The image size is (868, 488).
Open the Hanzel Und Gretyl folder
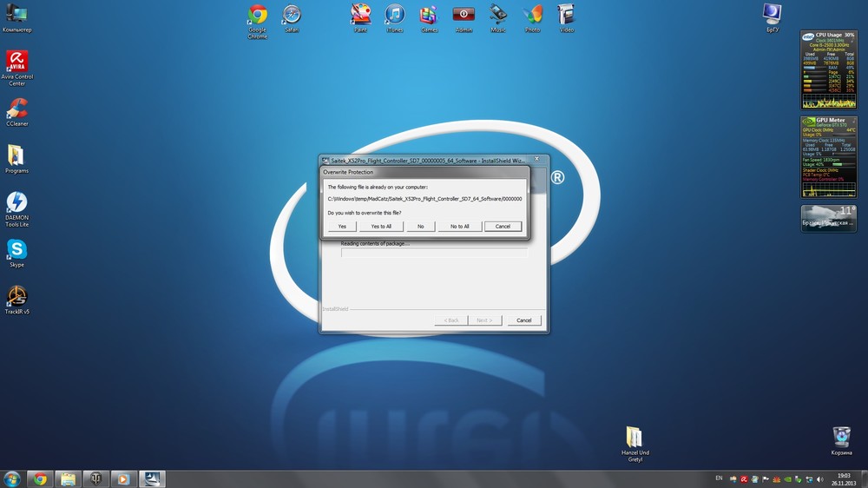point(634,437)
